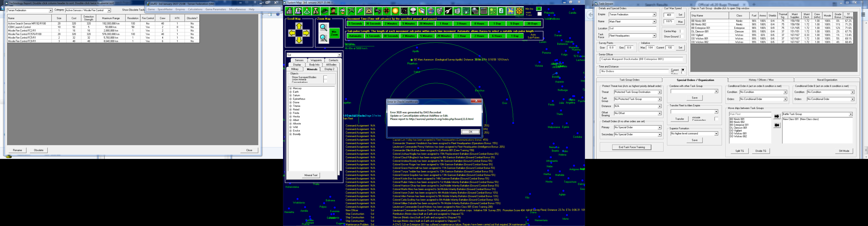Screen dimensions: 868x226
Task: Toggle the Include Commanders checkbox
Action: coord(716,119)
